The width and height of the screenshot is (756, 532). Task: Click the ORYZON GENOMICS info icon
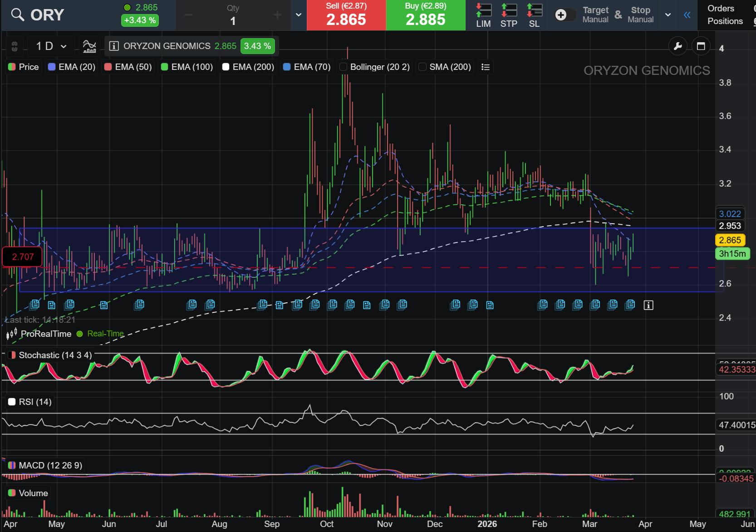(x=114, y=46)
